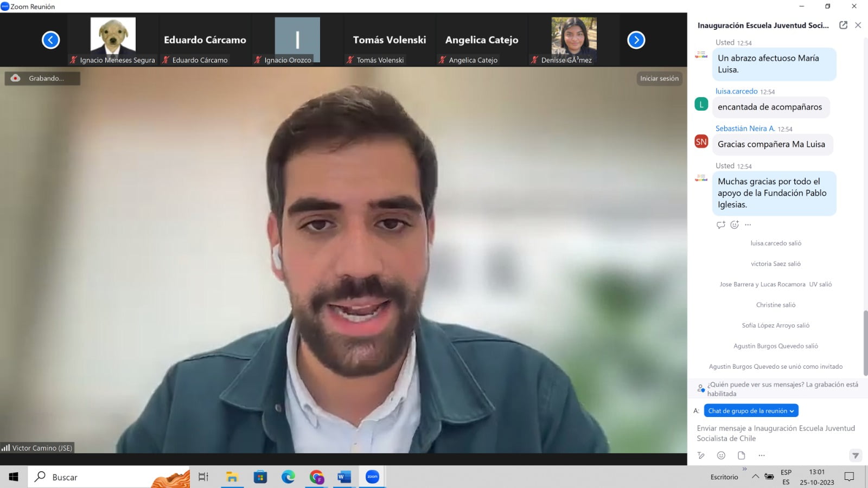868x488 pixels.
Task: Send the chat message
Action: [x=855, y=455]
